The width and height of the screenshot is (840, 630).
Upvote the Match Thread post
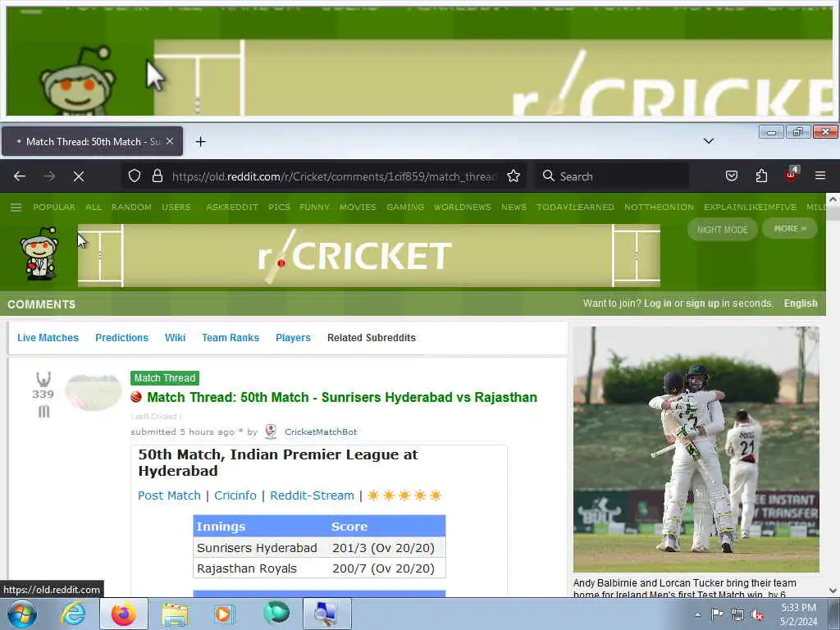coord(43,379)
